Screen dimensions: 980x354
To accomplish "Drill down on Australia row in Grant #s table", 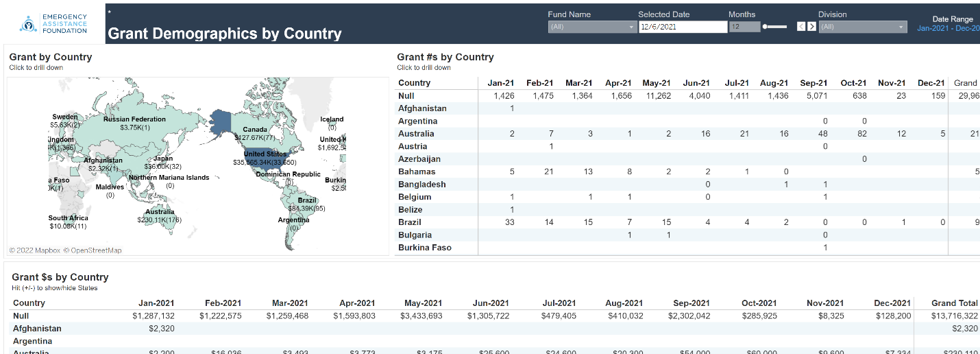I will click(x=416, y=134).
